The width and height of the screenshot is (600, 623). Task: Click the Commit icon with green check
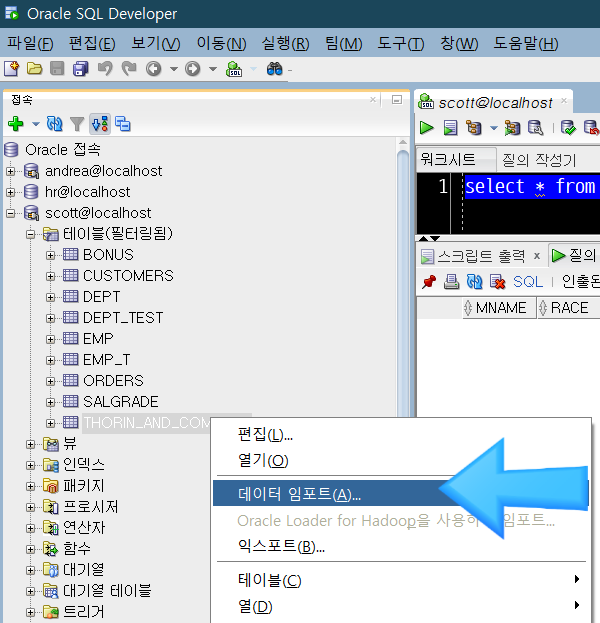(x=568, y=128)
